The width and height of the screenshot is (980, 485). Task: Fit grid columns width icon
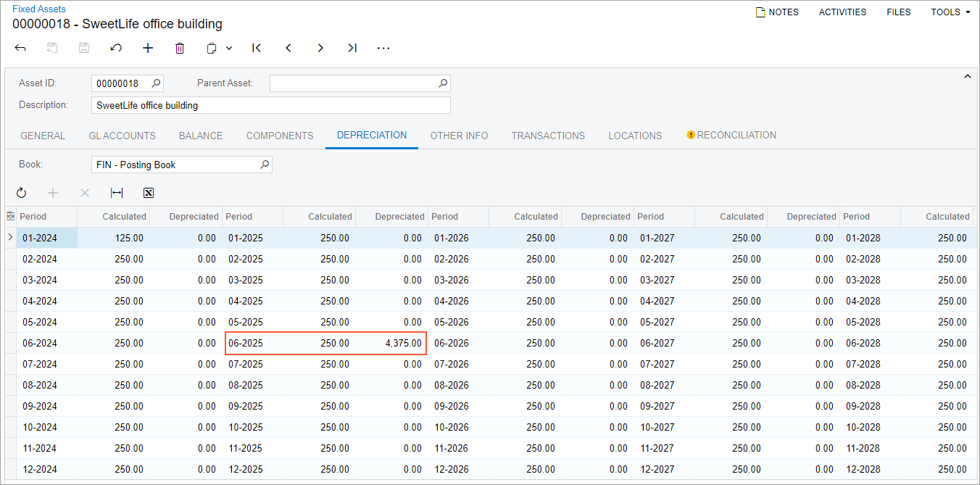point(117,193)
